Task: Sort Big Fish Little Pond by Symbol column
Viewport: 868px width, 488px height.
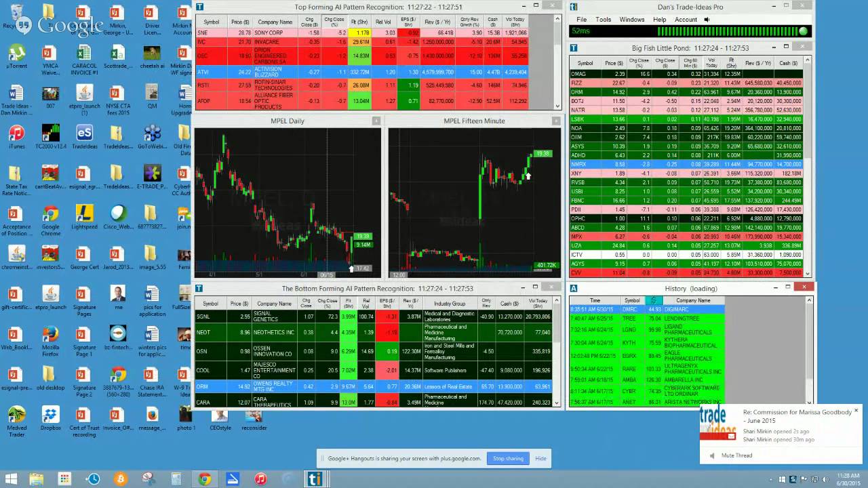Action: click(x=585, y=63)
